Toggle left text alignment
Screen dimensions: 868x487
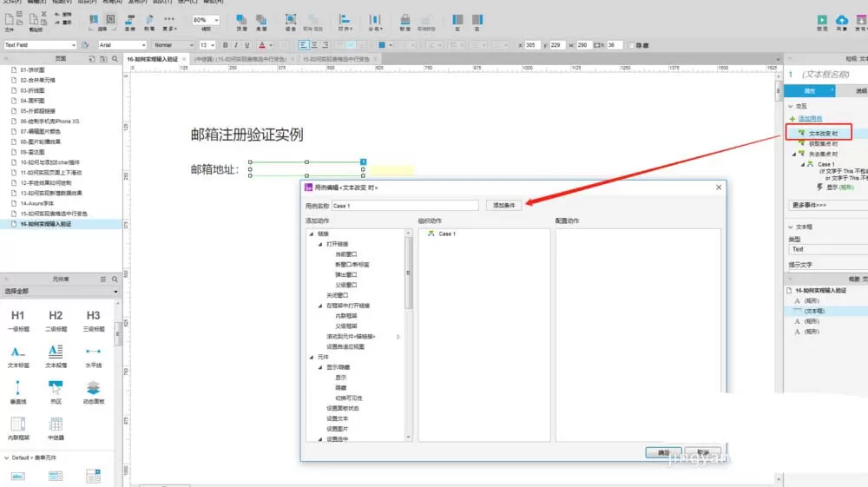tap(303, 45)
